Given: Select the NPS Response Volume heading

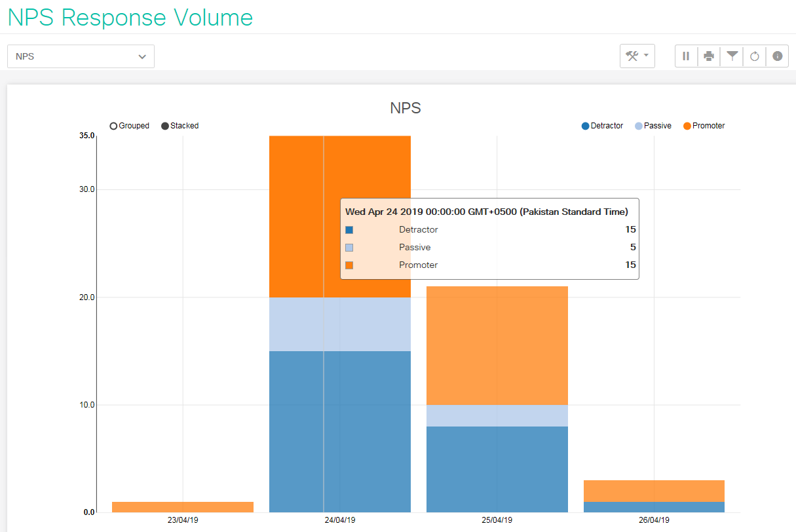Looking at the screenshot, I should click(x=129, y=18).
